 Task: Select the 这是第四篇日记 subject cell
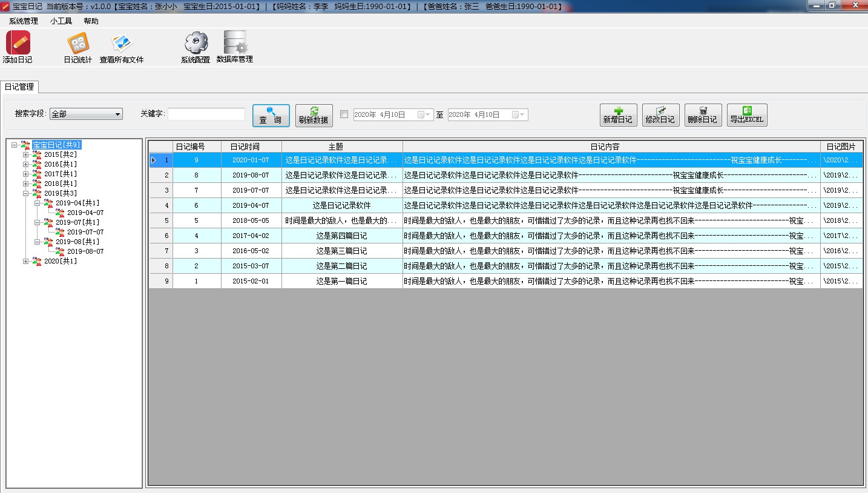click(342, 236)
